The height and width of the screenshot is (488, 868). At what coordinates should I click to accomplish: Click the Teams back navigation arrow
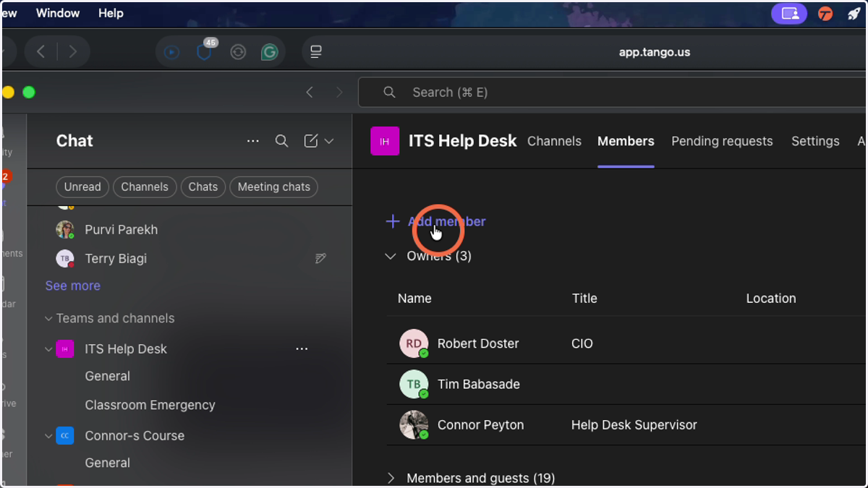coord(310,92)
